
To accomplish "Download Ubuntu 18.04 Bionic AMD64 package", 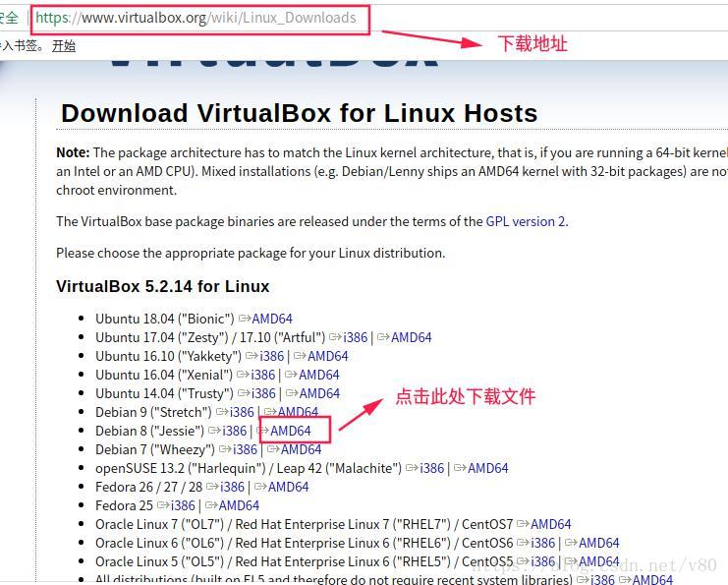I will [271, 319].
